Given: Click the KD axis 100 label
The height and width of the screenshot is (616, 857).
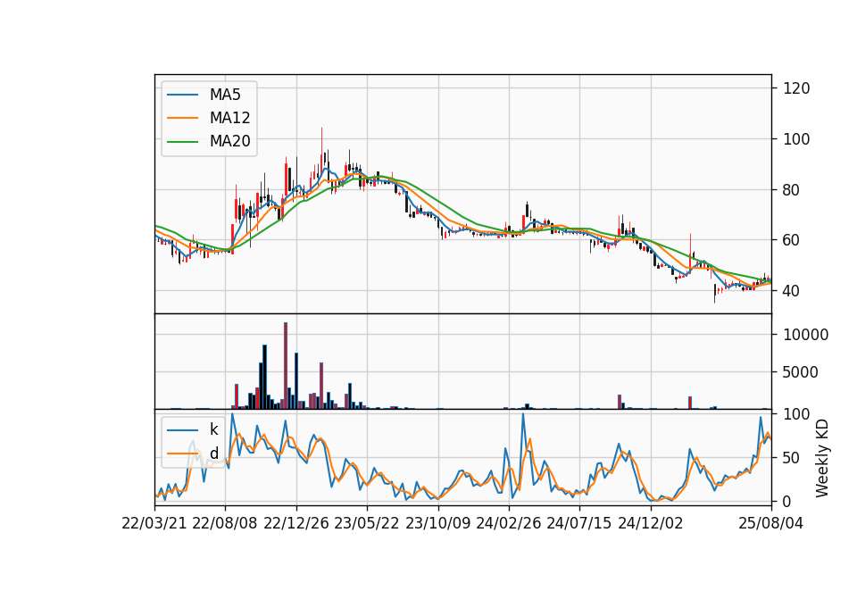Looking at the screenshot, I should (x=796, y=414).
